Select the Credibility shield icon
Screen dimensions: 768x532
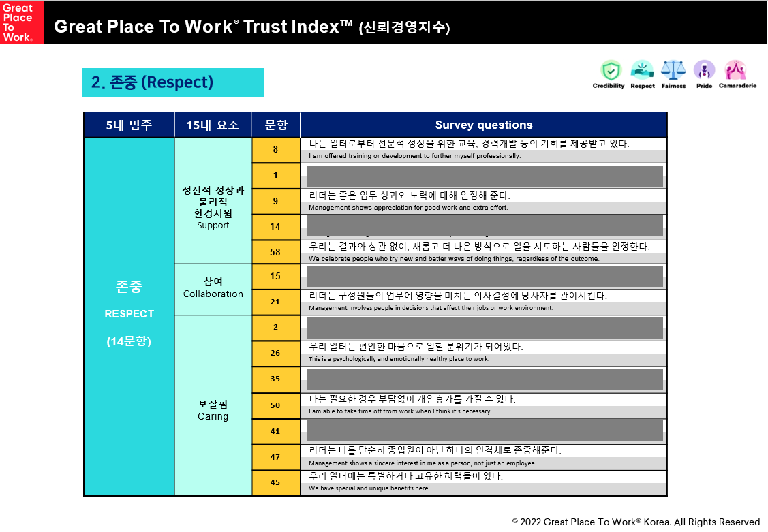[x=609, y=71]
